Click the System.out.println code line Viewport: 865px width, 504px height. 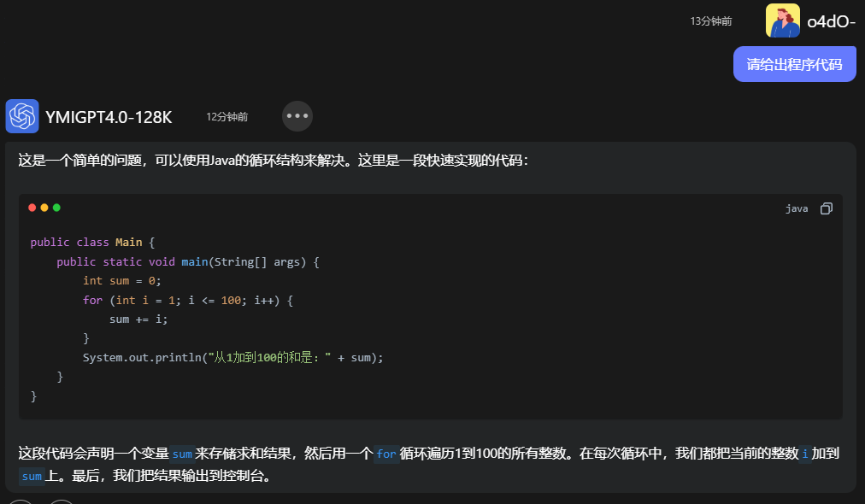(232, 358)
